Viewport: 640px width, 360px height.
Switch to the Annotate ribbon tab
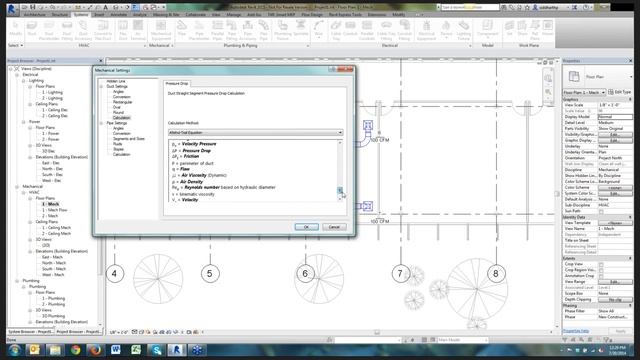119,15
